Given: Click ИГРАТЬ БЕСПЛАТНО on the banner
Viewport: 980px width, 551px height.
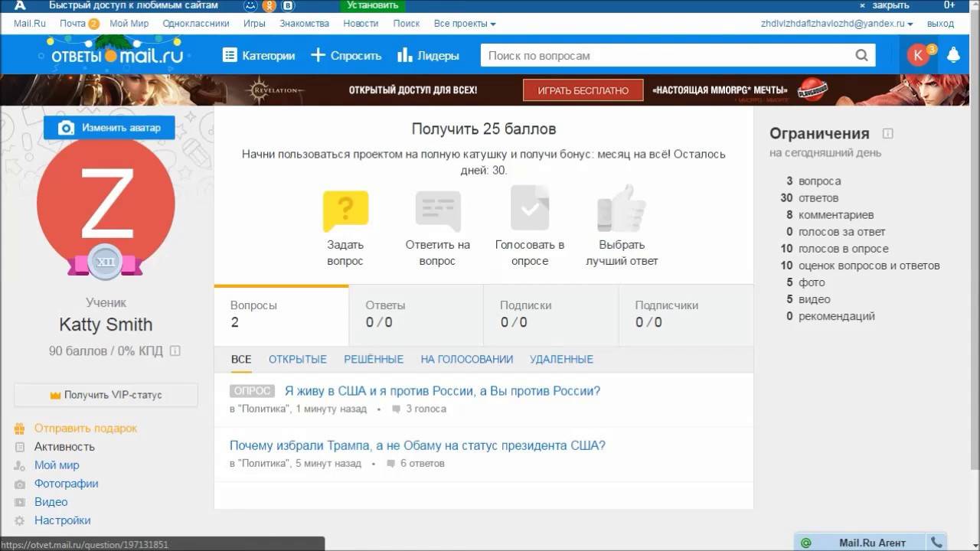Looking at the screenshot, I should [583, 90].
